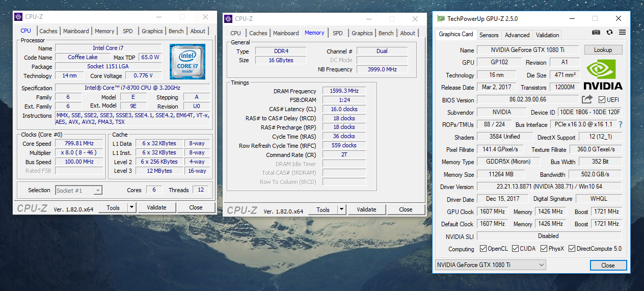Click Close button in the Memory window
This screenshot has width=644, height=291.
click(406, 209)
